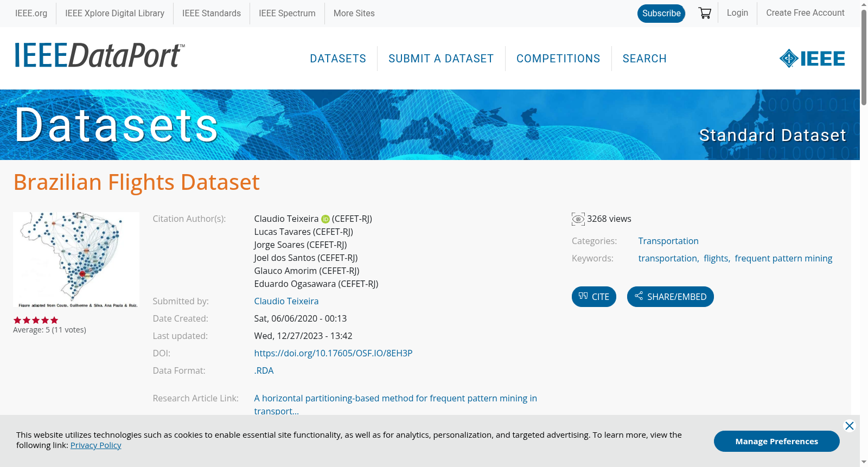868x467 pixels.
Task: Open the shopping cart icon
Action: click(x=705, y=13)
